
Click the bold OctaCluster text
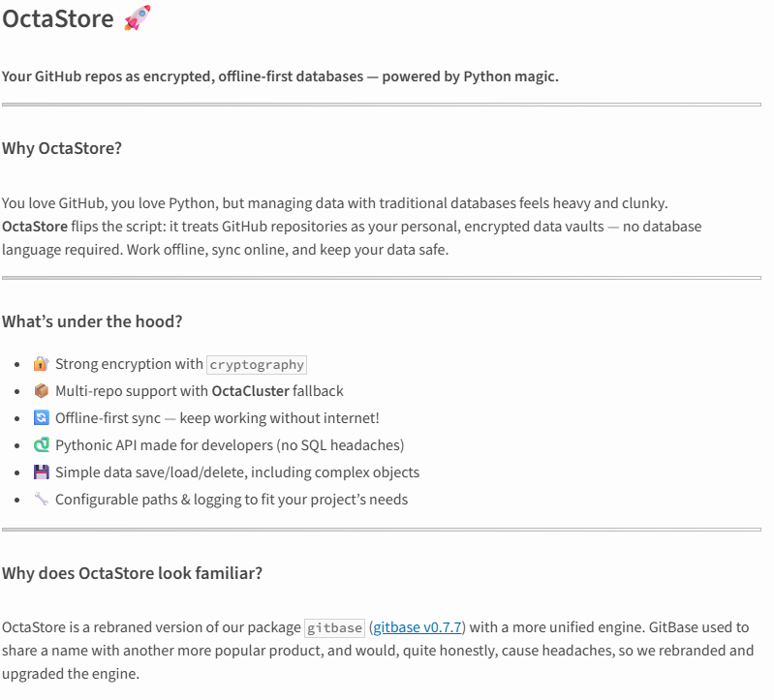click(x=250, y=391)
